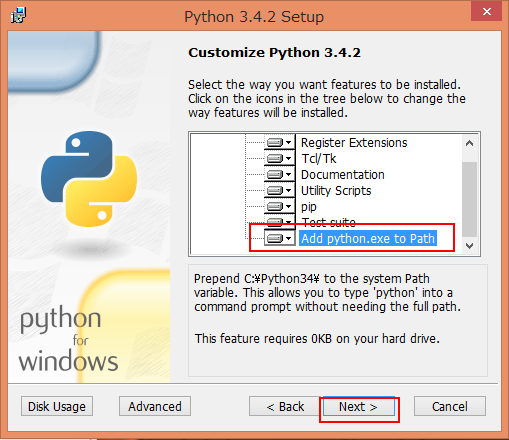Click the Tcl/Tk feature drive icon

coord(279,159)
